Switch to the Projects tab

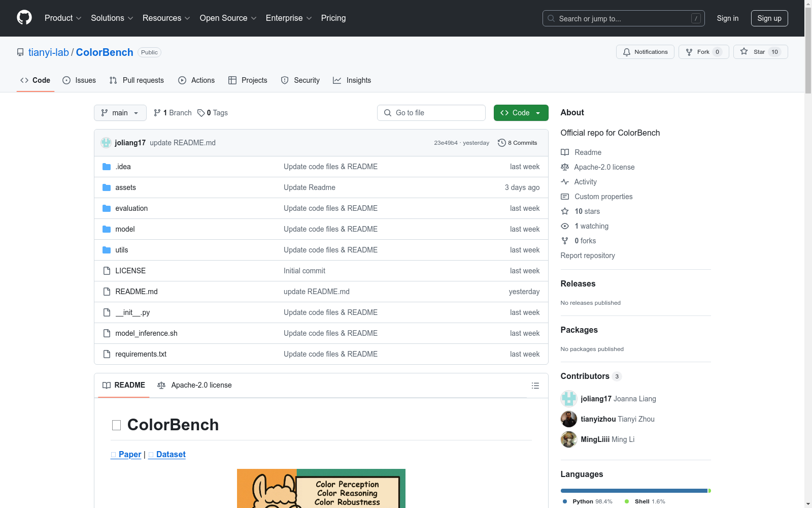click(248, 80)
